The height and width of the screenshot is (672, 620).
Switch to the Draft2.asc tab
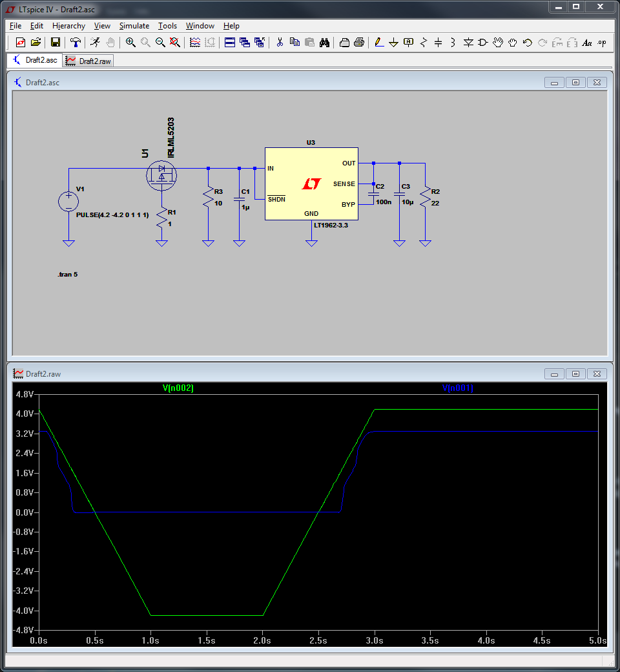pos(35,60)
